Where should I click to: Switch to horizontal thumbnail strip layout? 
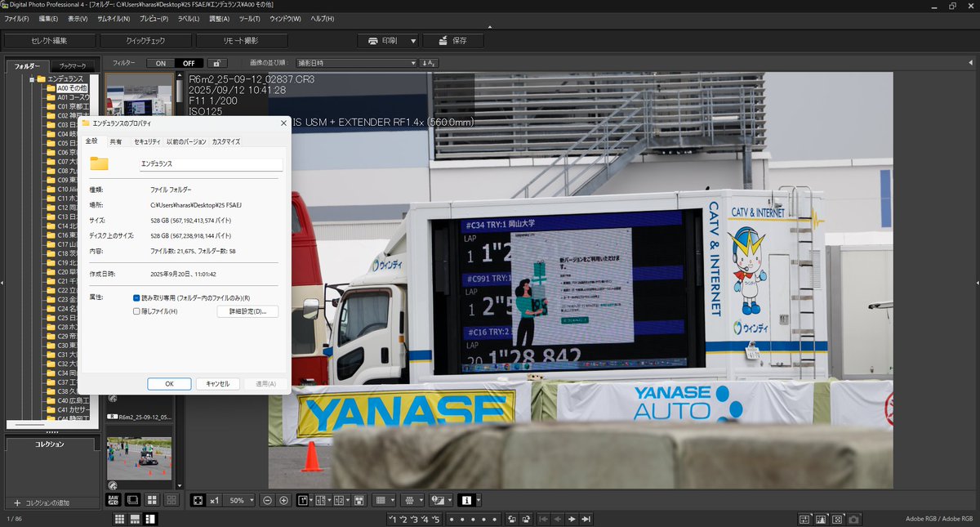pyautogui.click(x=135, y=519)
